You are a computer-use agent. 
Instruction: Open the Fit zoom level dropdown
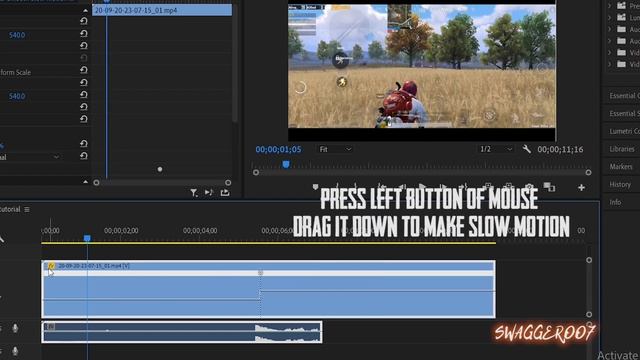[x=335, y=149]
